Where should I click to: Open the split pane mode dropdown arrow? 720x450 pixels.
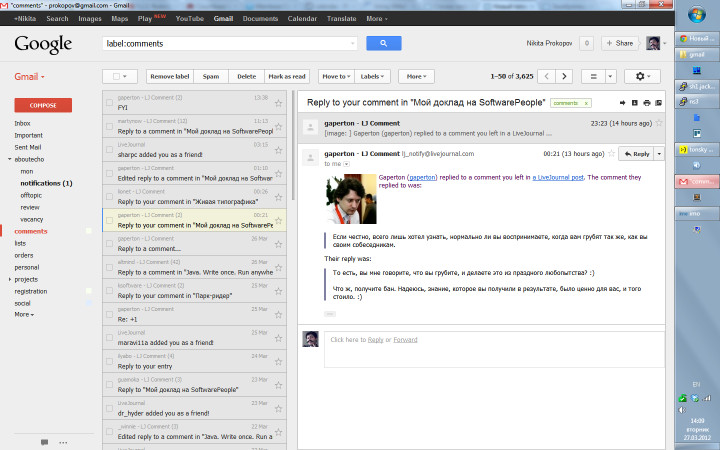[x=610, y=76]
